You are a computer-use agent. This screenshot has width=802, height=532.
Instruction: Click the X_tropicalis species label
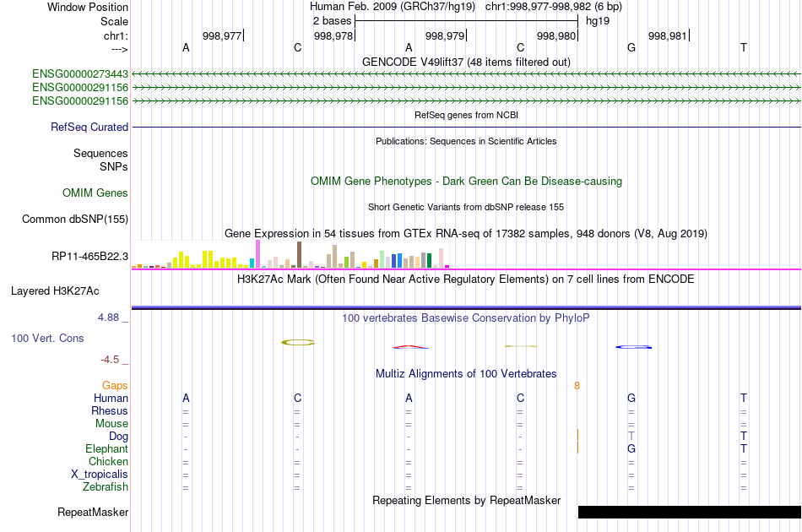tap(100, 475)
